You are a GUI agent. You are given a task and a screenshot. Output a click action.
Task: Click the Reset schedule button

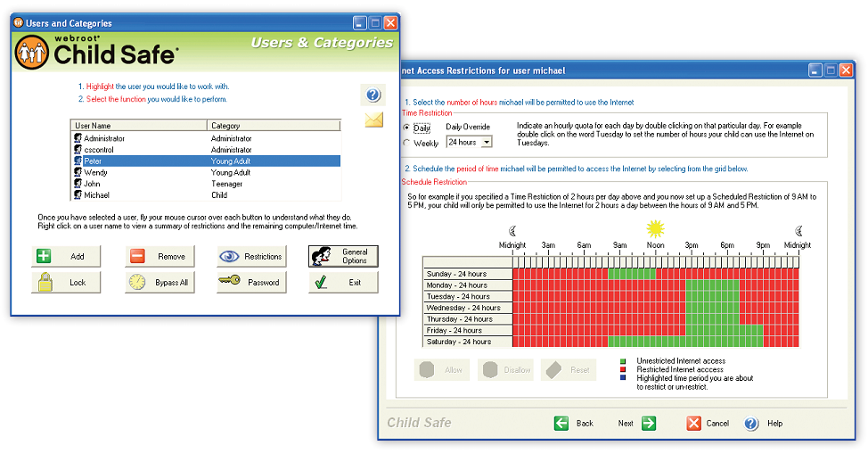click(x=569, y=370)
